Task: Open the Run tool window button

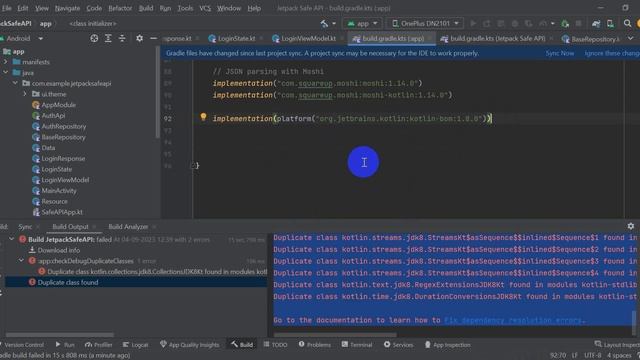Action: tap(65, 345)
